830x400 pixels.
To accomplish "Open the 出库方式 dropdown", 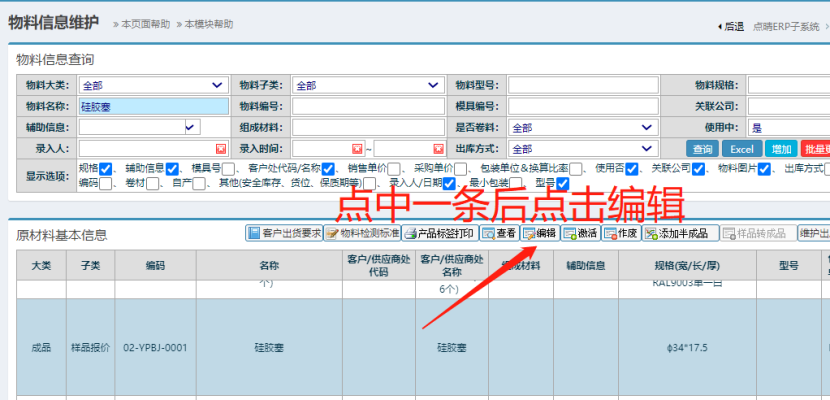I will [x=646, y=148].
